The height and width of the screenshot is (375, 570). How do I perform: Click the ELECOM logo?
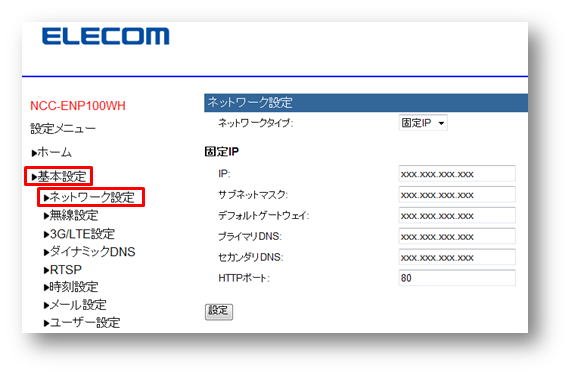106,36
